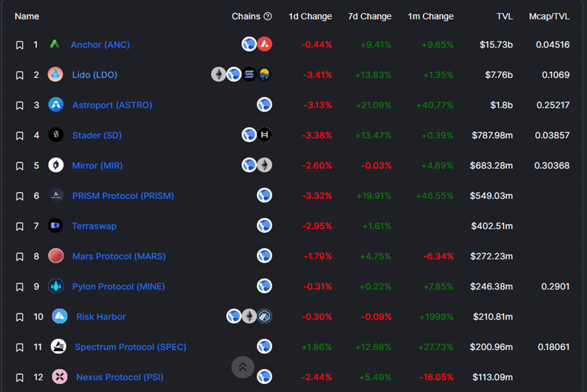Bookmark Nexus Protocol (PSI) row
587x392 pixels.
click(x=19, y=378)
